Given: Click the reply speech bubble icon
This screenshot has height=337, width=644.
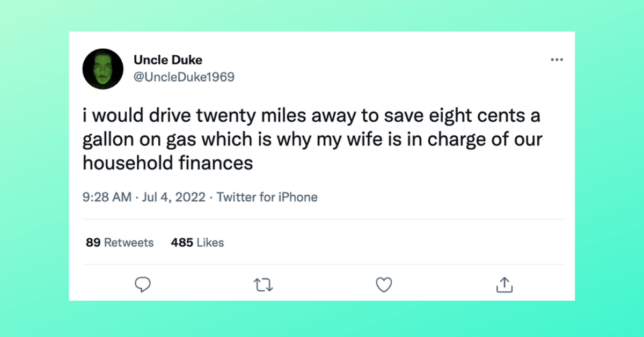Looking at the screenshot, I should tap(142, 284).
